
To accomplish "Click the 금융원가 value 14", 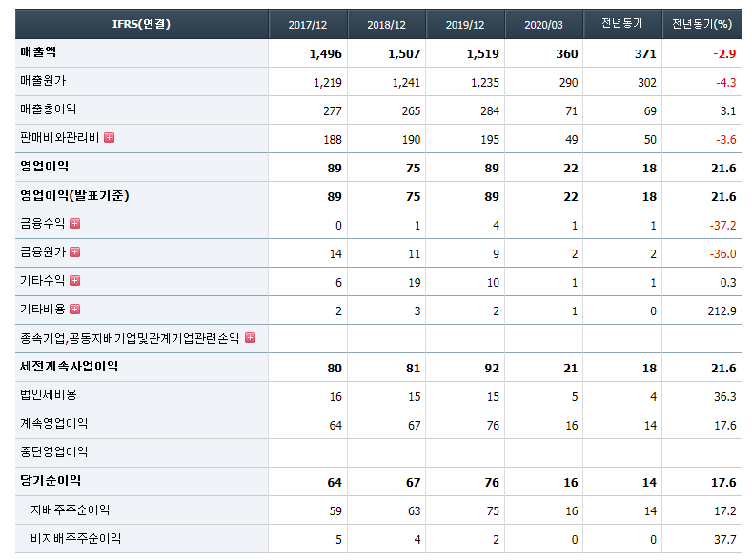I will (335, 254).
